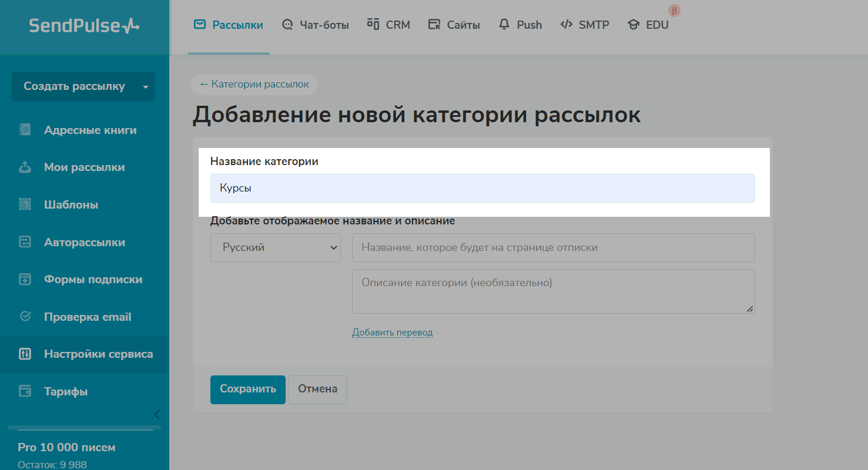Screen dimensions: 868x470
Task: Click the Subscription forms icon
Action: pyautogui.click(x=25, y=280)
